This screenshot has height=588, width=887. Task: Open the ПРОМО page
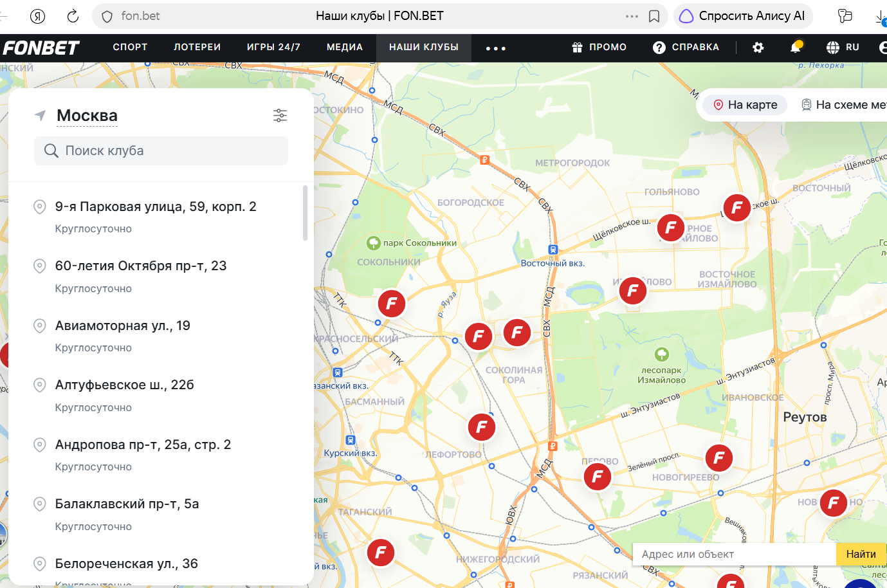pos(608,48)
